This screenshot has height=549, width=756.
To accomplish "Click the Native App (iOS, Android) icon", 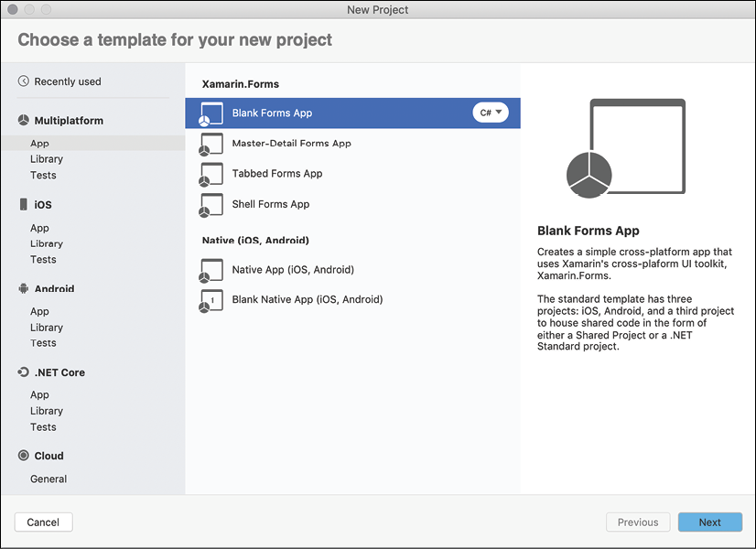I will pos(211,270).
